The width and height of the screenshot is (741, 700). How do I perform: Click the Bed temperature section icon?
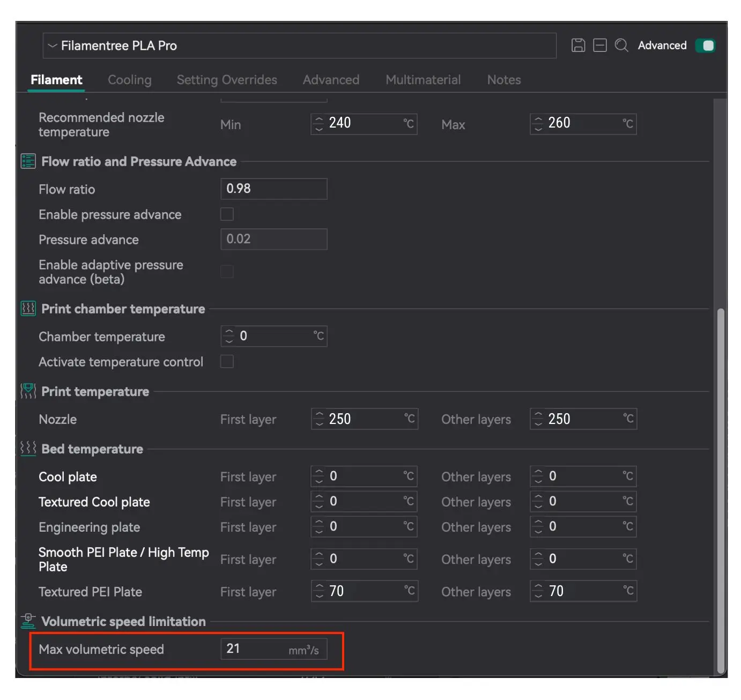tap(28, 448)
